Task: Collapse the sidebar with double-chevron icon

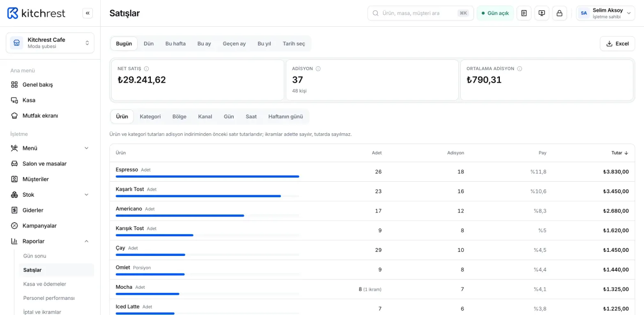Action: [87, 13]
